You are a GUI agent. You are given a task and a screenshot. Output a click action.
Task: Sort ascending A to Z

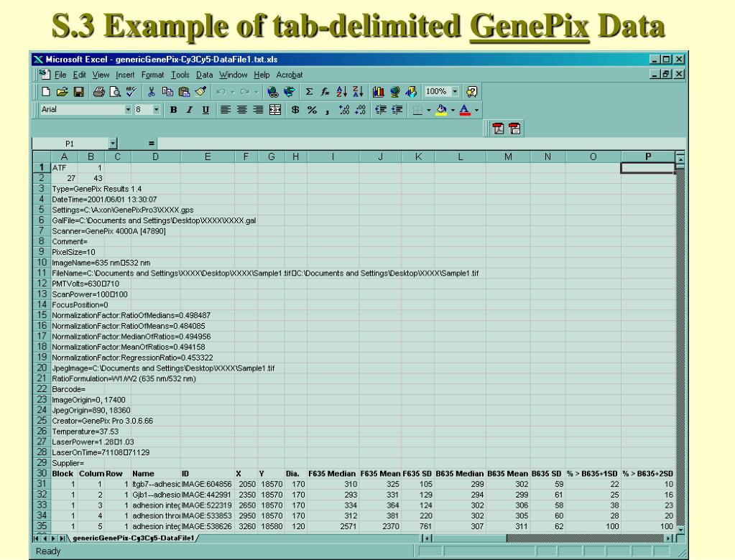[x=342, y=92]
